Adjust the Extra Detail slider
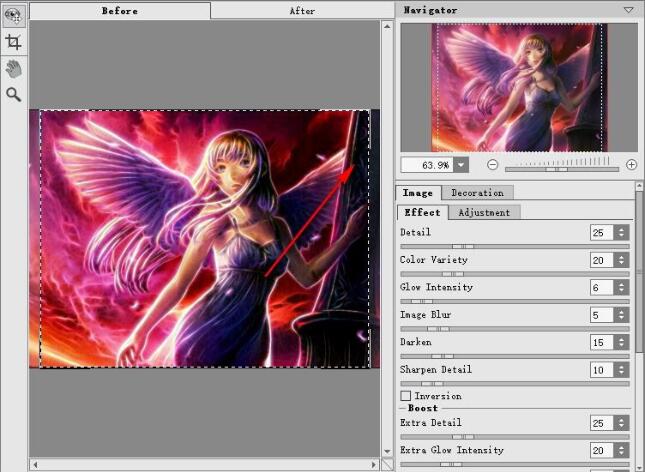645x472 pixels. click(515, 437)
